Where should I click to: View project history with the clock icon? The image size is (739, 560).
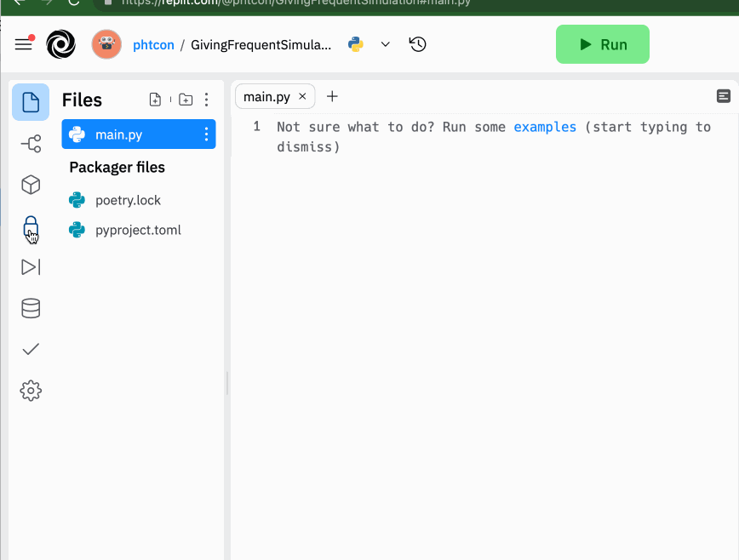pyautogui.click(x=417, y=44)
